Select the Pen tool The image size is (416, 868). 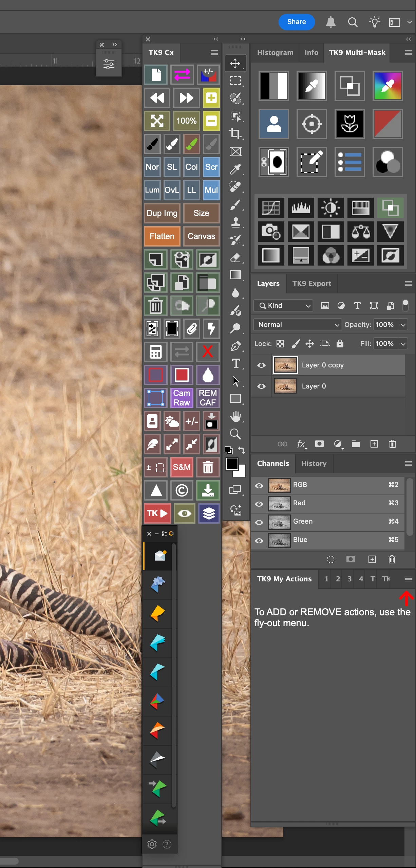coord(235,346)
